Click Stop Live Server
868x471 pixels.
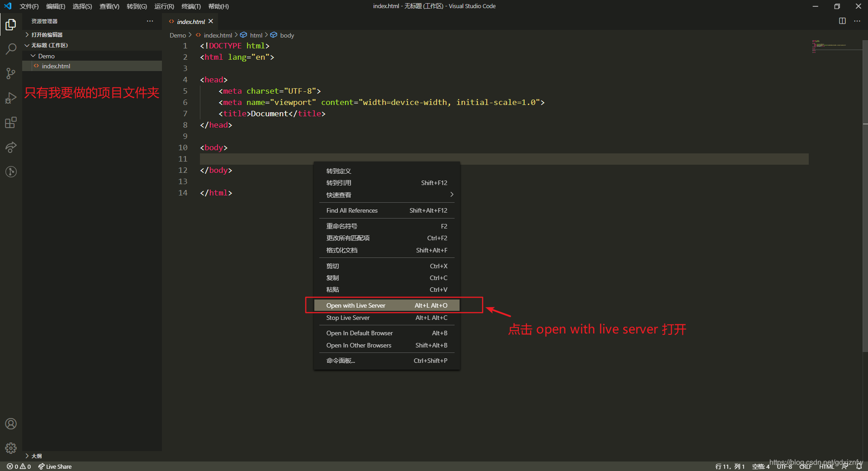click(387, 318)
